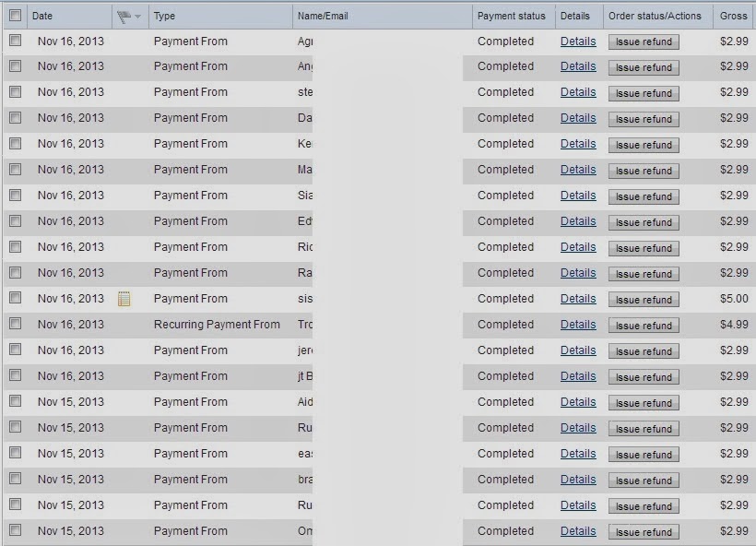Issue refund for the $5.00 payment

coord(644,299)
